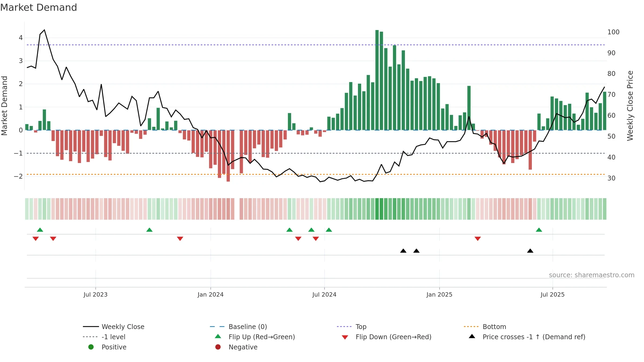Click the Jul 2025 axis label

[x=553, y=295]
